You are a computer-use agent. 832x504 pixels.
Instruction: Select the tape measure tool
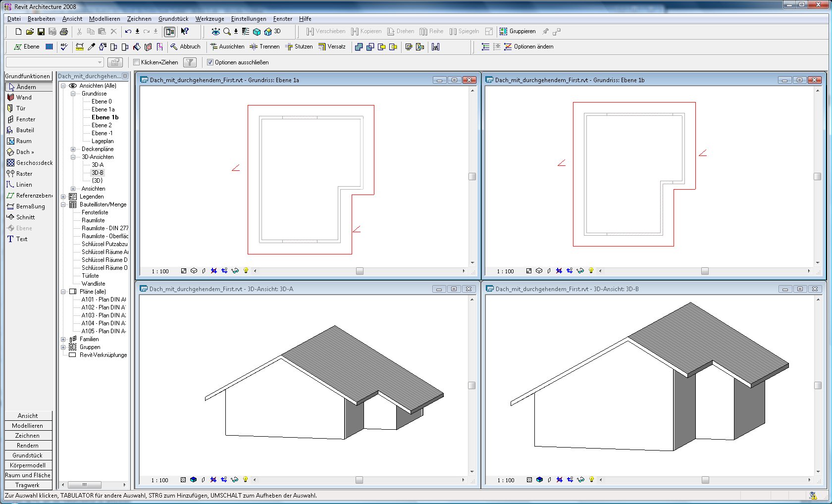point(79,47)
